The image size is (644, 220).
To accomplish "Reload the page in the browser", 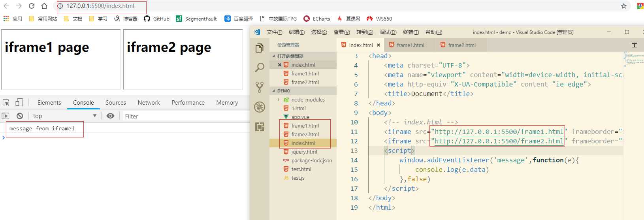I will 32,6.
